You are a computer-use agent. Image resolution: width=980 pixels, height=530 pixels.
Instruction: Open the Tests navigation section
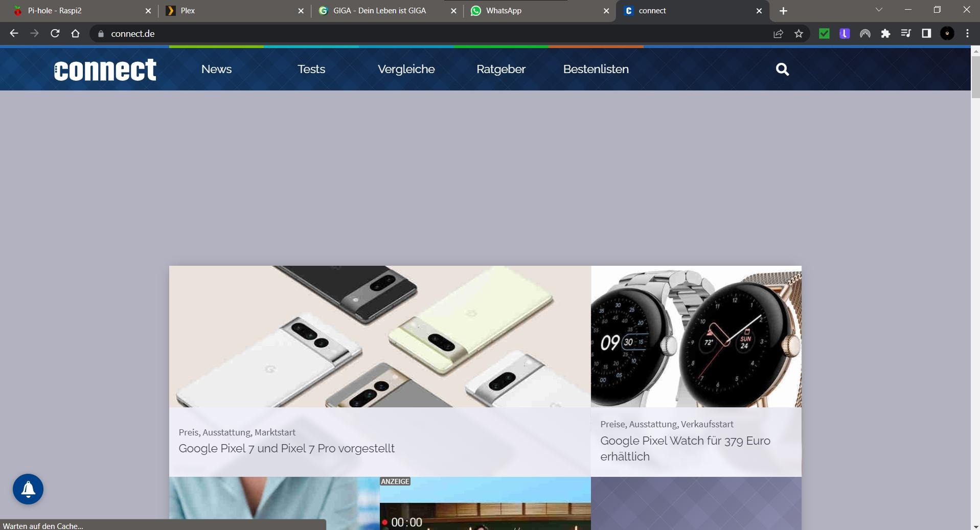click(x=311, y=69)
